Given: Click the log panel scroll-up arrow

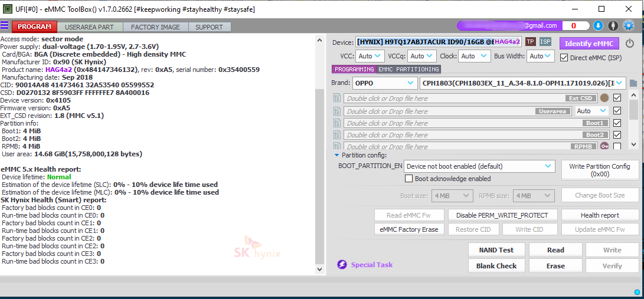Looking at the screenshot, I should (x=319, y=40).
